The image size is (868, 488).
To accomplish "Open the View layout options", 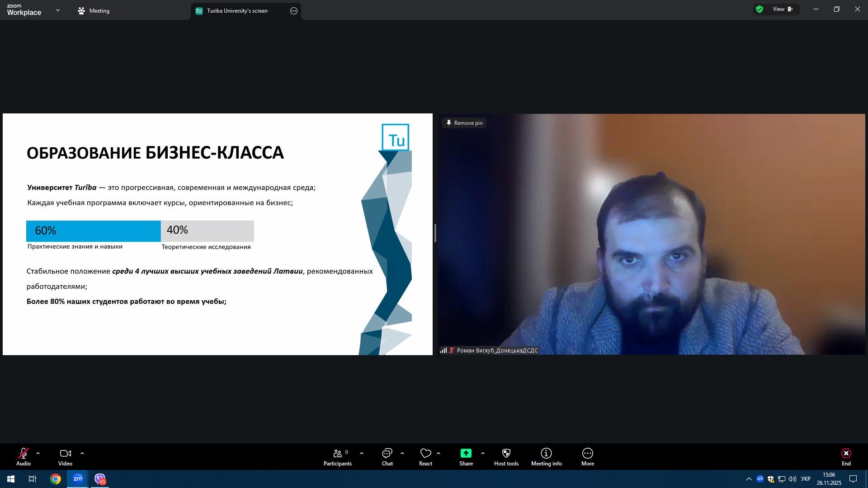I will pyautogui.click(x=783, y=9).
